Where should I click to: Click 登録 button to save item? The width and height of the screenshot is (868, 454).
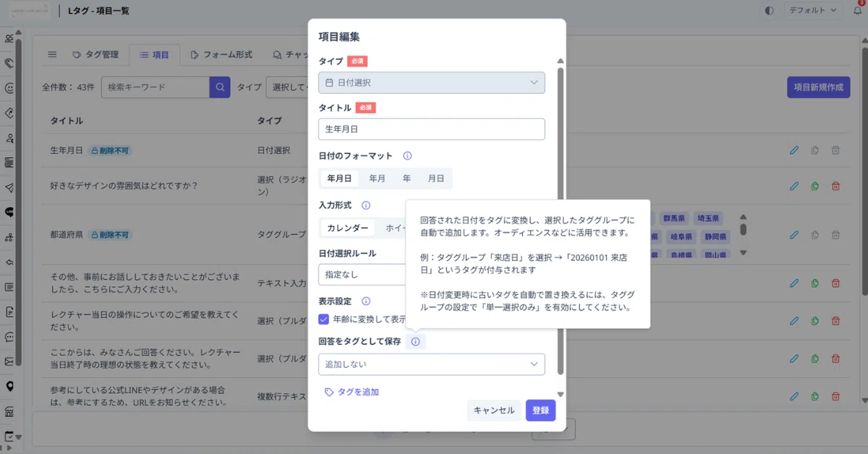pos(540,411)
